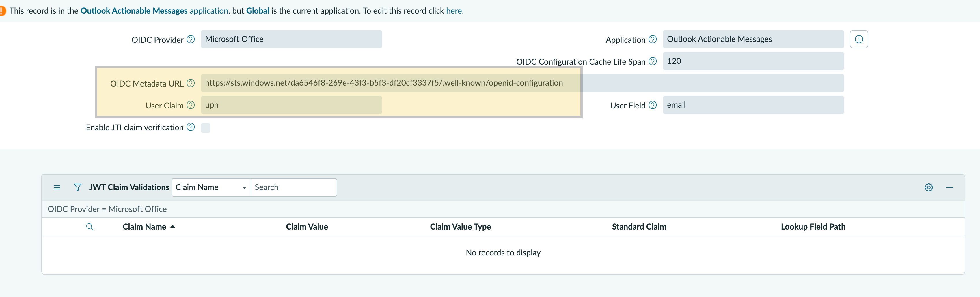980x297 pixels.
Task: Click the Standard Claim column header
Action: (639, 227)
